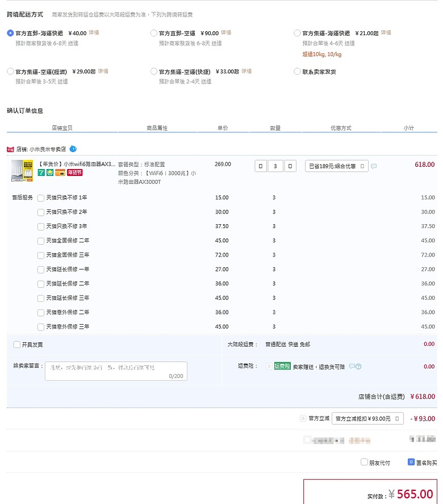Screen dimensions: 443x504
Task: Click the 优惠方式 column header
Action: click(x=341, y=128)
